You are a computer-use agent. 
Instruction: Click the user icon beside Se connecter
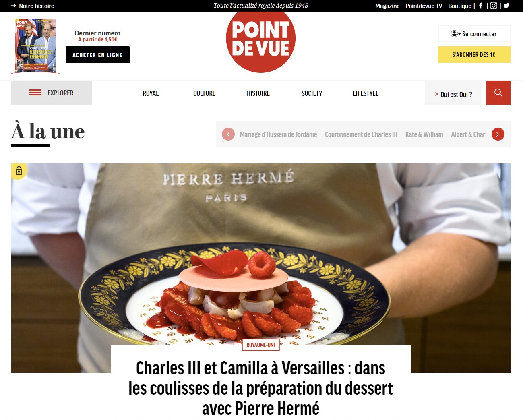(455, 34)
